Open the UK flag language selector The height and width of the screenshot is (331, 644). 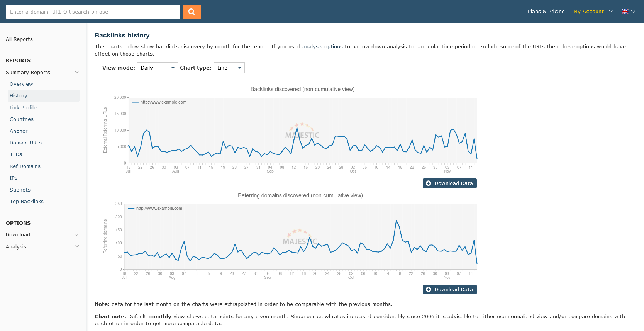[628, 12]
